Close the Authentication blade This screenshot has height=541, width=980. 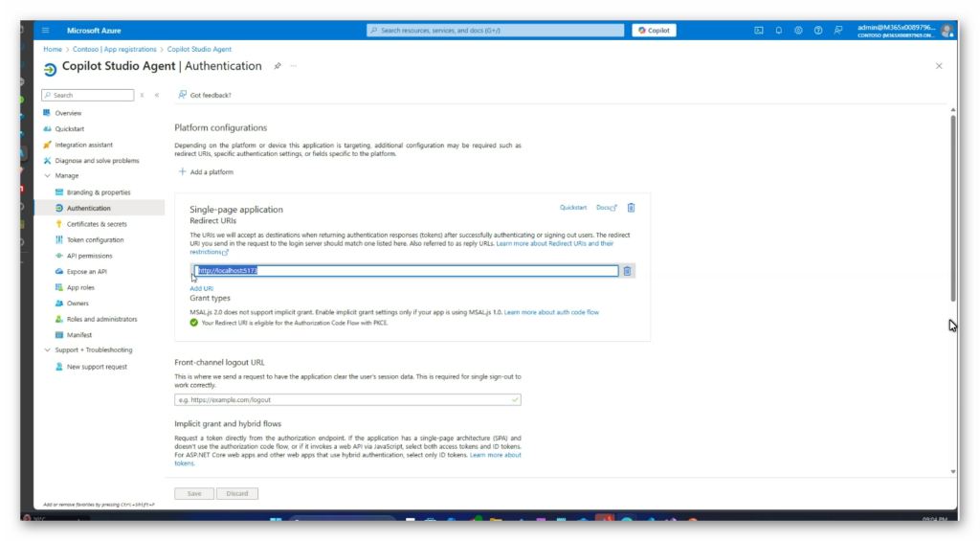tap(939, 66)
